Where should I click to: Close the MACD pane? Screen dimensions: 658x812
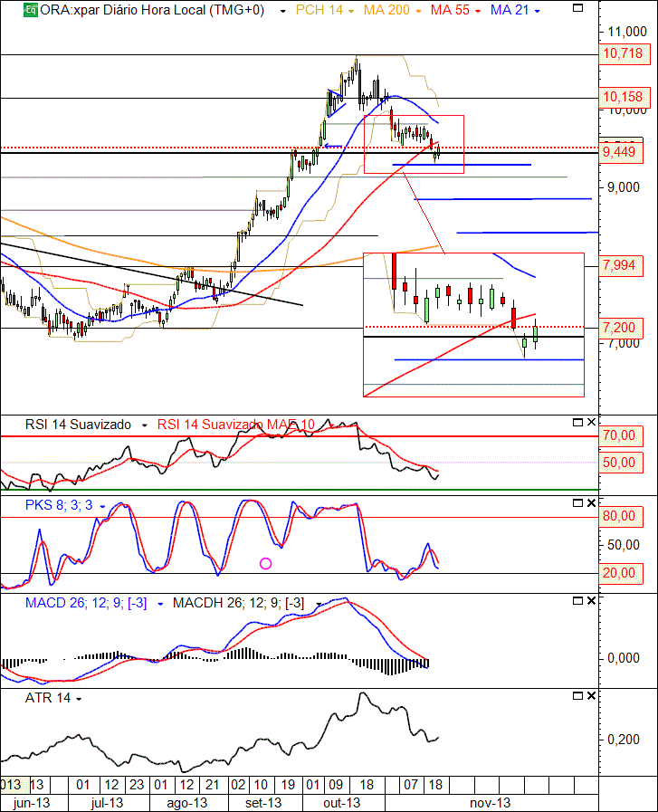click(591, 601)
